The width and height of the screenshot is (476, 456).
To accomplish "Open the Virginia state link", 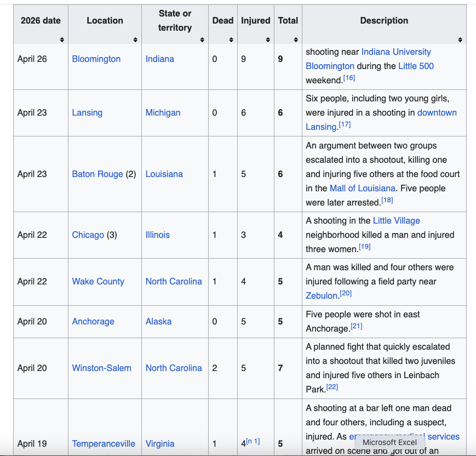I will (x=160, y=443).
